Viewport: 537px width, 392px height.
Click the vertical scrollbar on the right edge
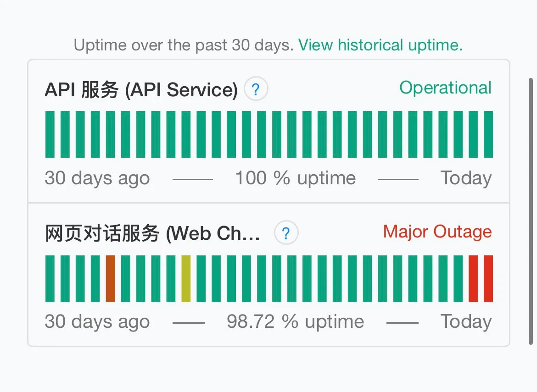click(x=531, y=211)
